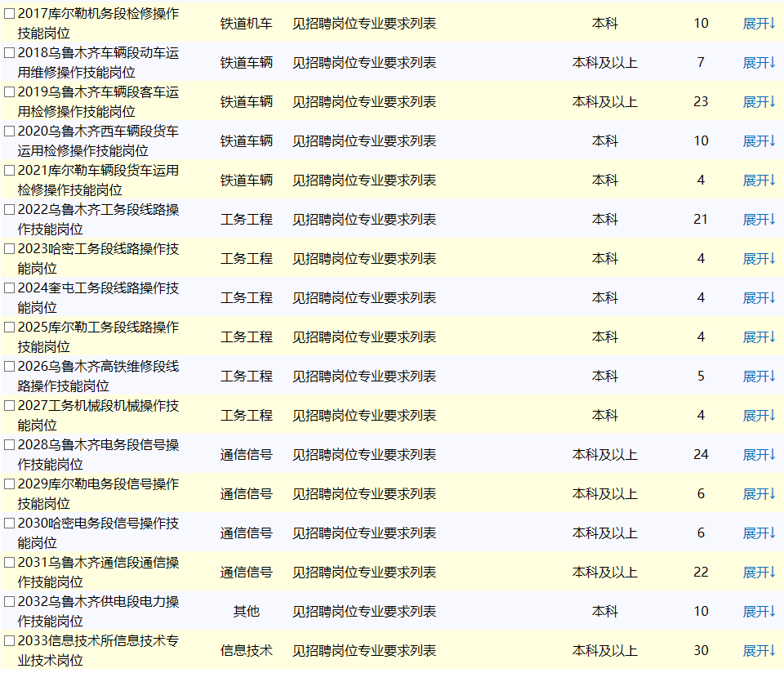The image size is (784, 673).
Task: Expand the 2024奎屯工务段 row
Action: [759, 298]
